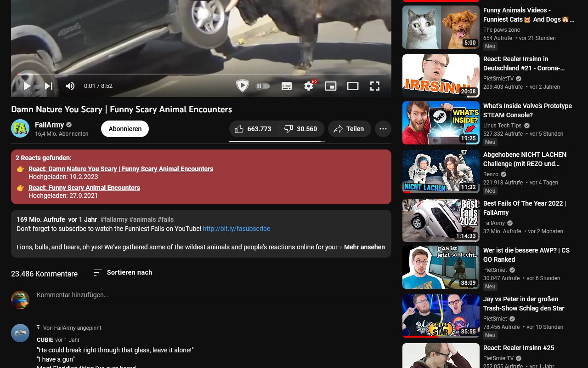Open 'React: Funny Scary Animal Encounters' link
Viewport: 588px width, 368px height.
pyautogui.click(x=84, y=188)
